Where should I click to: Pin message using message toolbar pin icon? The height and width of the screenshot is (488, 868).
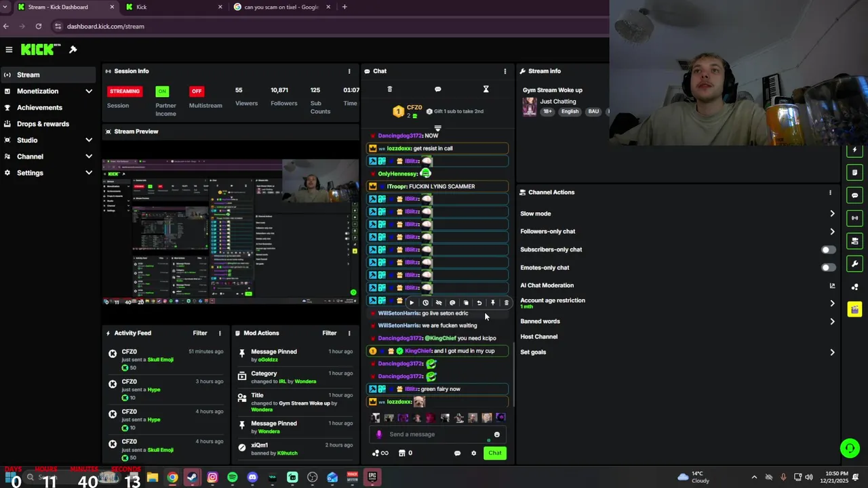[493, 303]
